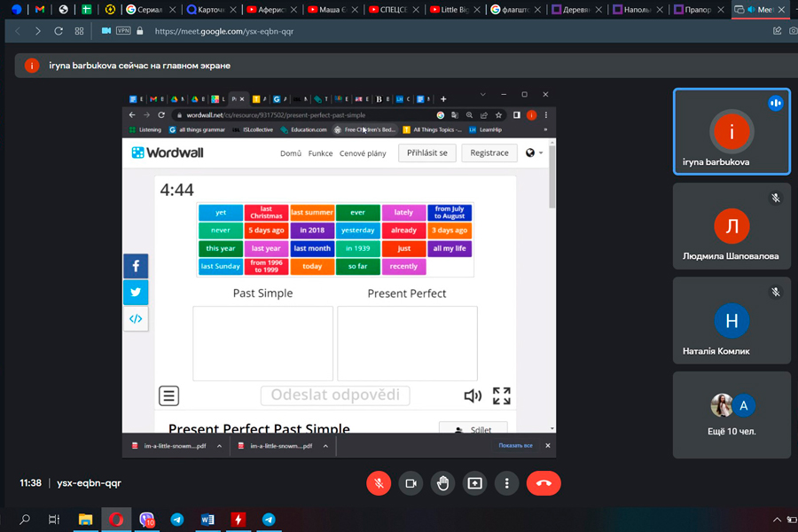Screen dimensions: 798x532
Task: Open the Gmail pinned tab
Action: 40,9
